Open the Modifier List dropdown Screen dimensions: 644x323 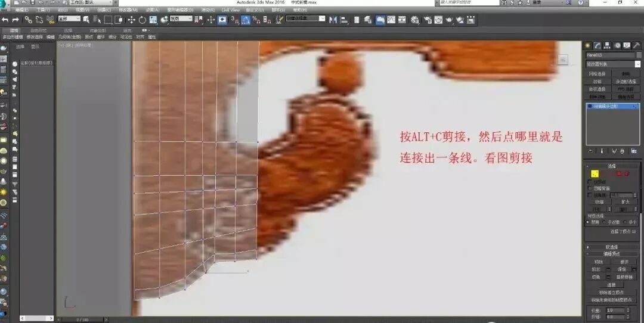(x=612, y=64)
